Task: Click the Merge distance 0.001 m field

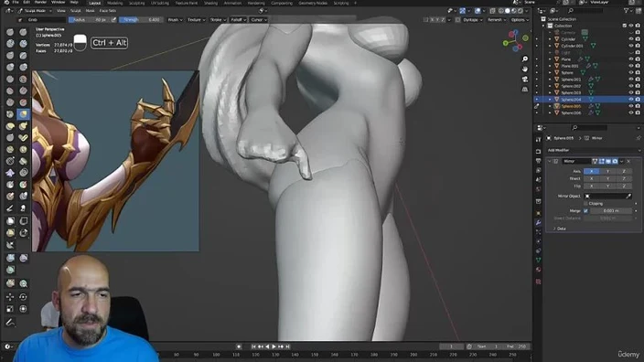Action: 611,211
